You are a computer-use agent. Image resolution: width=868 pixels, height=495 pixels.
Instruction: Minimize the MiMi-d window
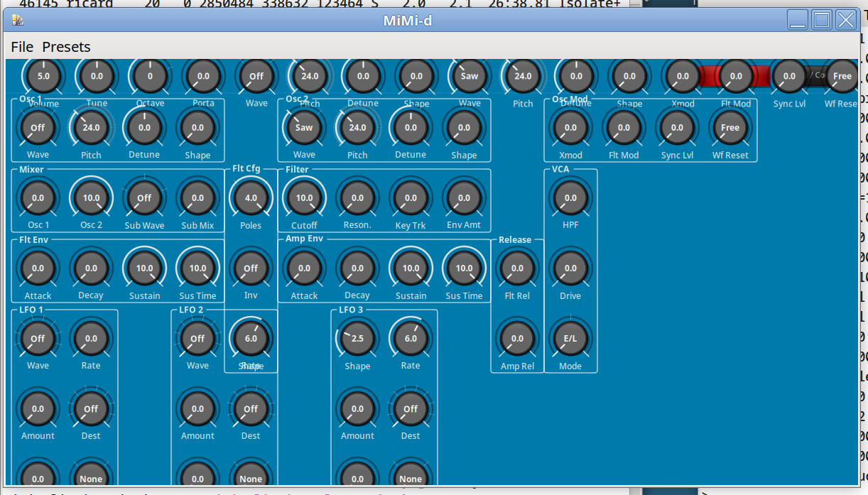(798, 20)
